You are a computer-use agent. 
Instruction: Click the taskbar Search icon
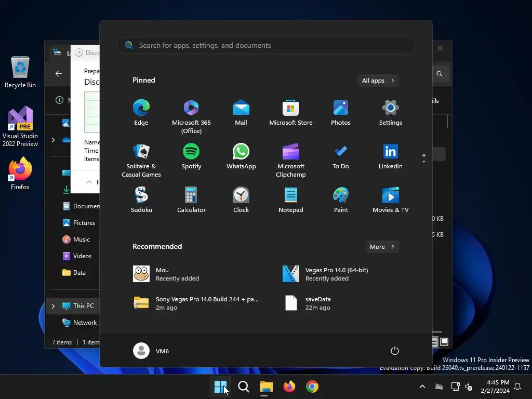tap(243, 387)
